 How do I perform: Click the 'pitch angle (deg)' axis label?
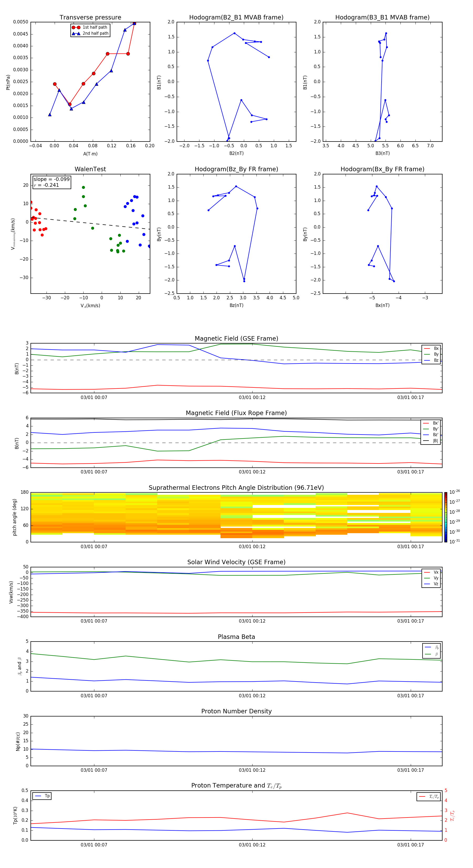[14, 517]
